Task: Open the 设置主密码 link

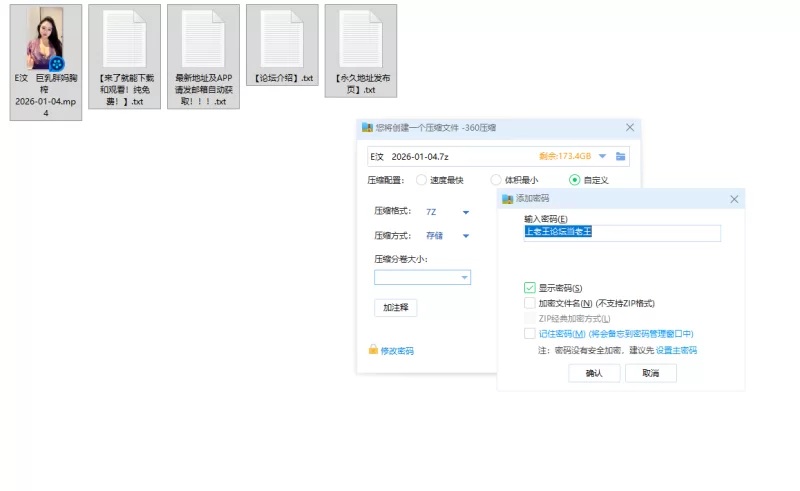Action: [x=676, y=351]
